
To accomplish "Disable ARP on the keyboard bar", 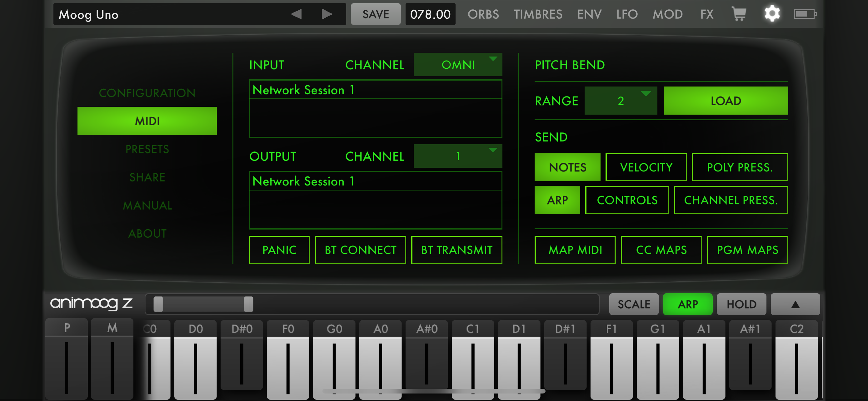I will [688, 304].
